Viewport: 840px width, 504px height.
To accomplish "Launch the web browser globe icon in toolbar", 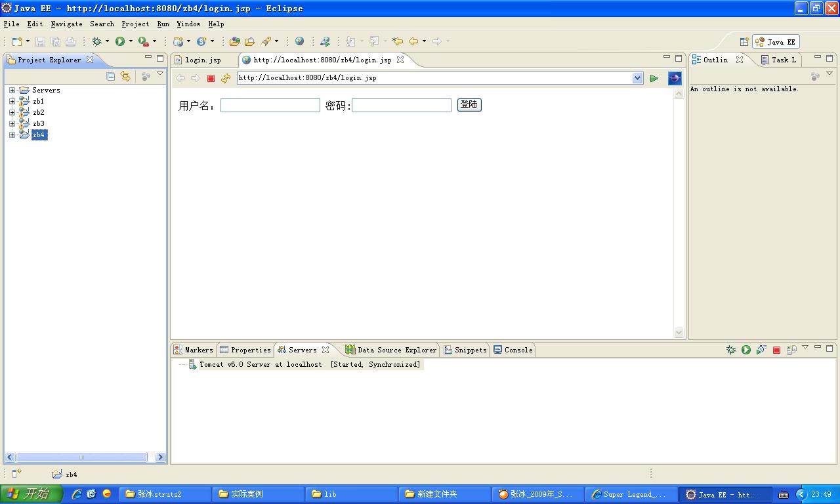I will click(x=299, y=41).
